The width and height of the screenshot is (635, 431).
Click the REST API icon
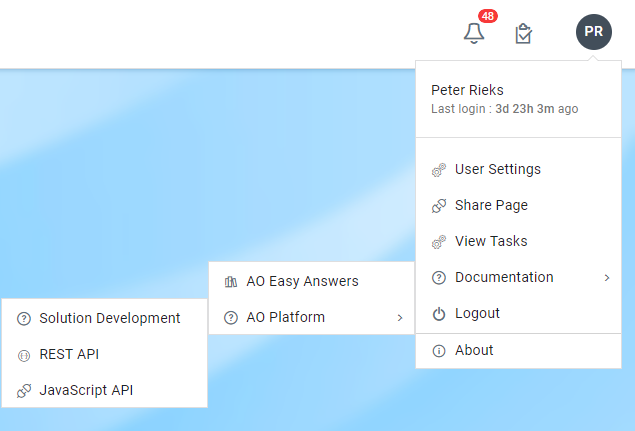(x=24, y=355)
